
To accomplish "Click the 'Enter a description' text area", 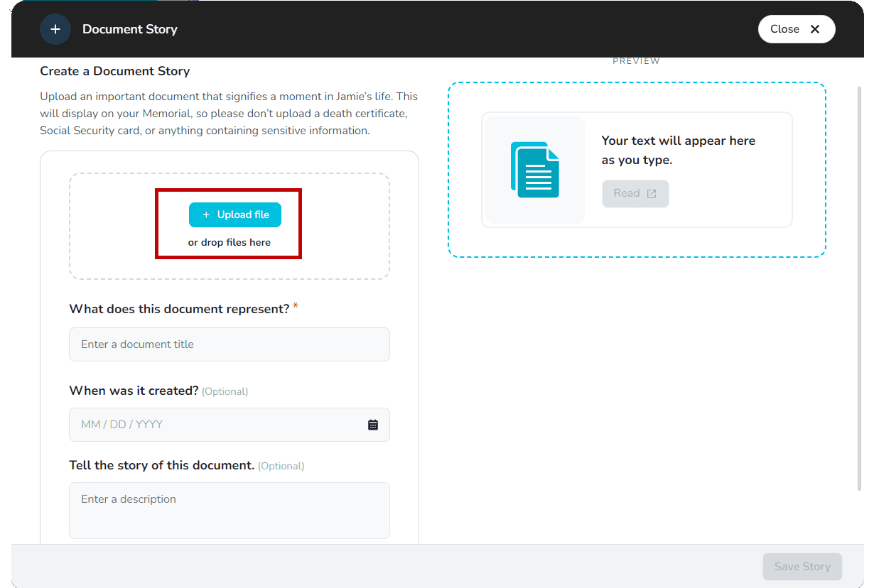I will click(229, 510).
